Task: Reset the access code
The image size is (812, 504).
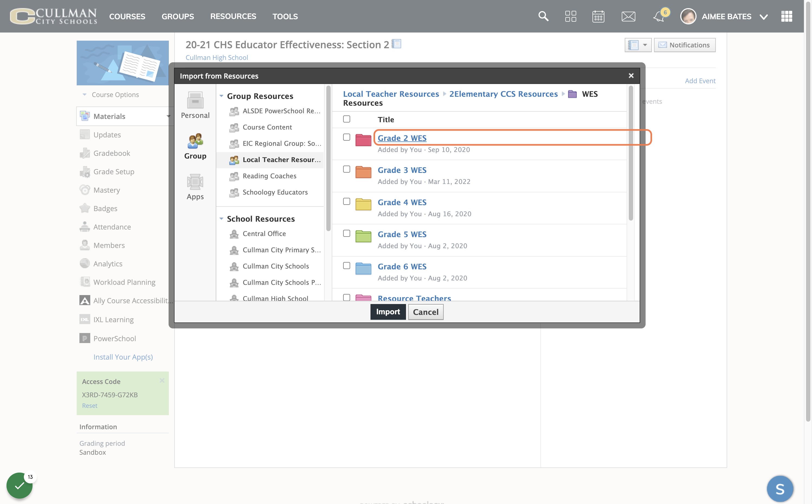Action: 90,405
